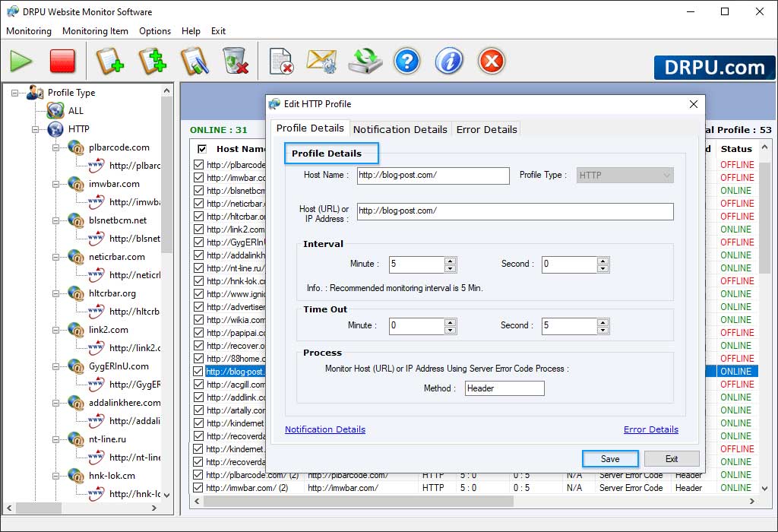Viewport: 778px width, 532px height.
Task: Uncheck the http://imwbar.co row checkbox
Action: (198, 178)
